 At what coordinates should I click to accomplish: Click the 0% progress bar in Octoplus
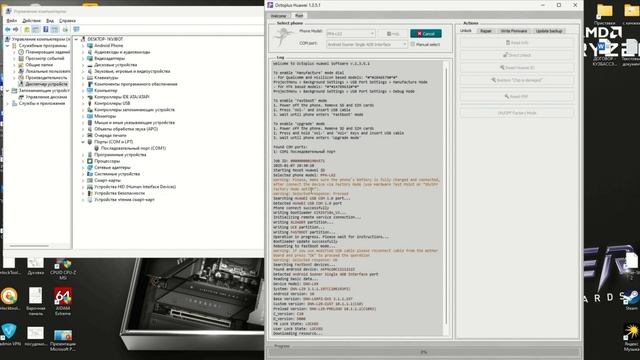424,352
